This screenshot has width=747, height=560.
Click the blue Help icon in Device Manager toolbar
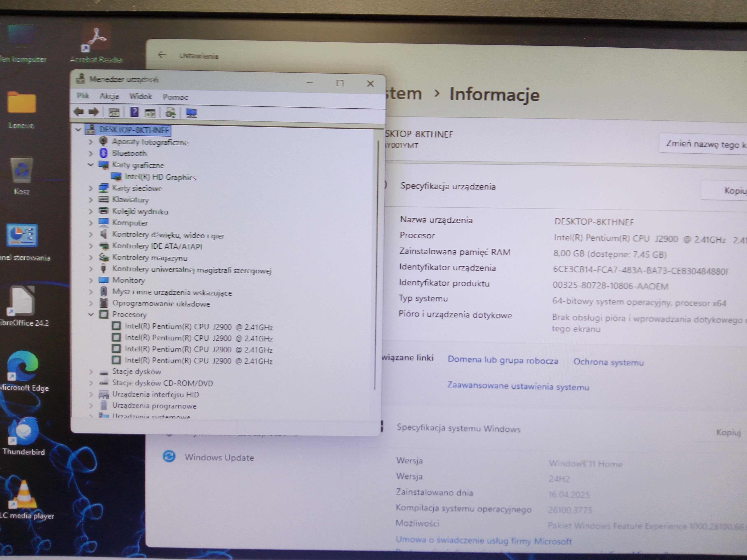point(134,112)
